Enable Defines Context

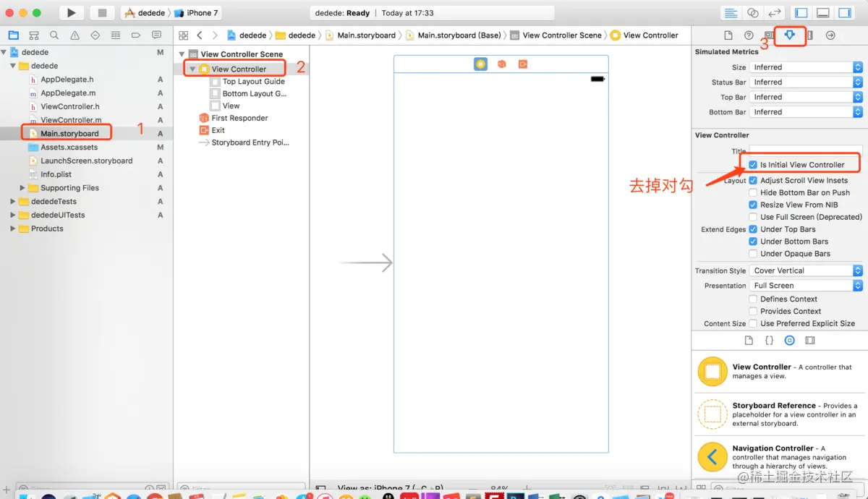754,299
